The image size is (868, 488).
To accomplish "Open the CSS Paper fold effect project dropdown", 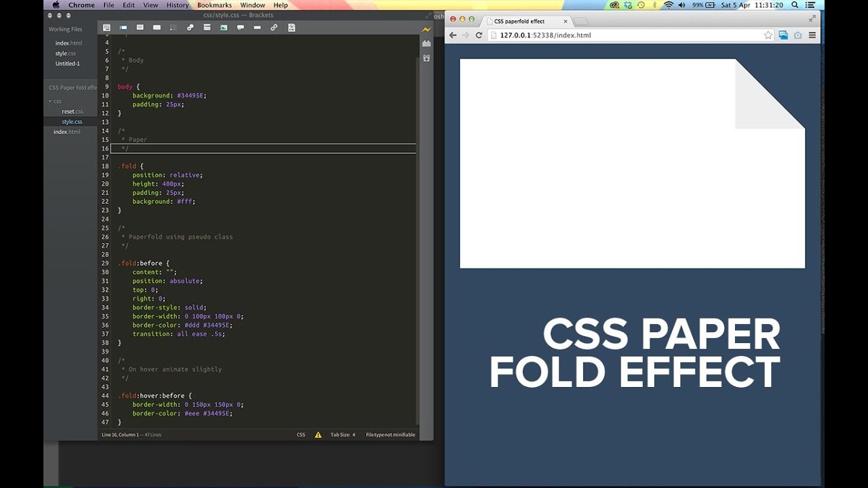I will [73, 87].
